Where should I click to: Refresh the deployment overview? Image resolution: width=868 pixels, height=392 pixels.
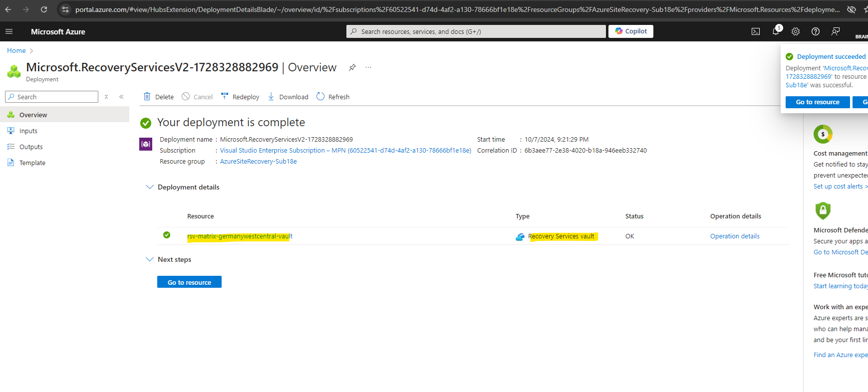pyautogui.click(x=333, y=97)
